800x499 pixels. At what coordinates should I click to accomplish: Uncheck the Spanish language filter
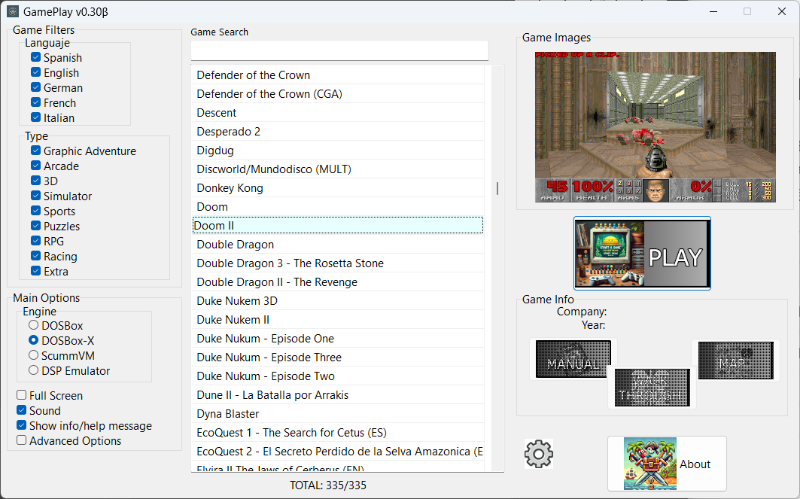click(36, 58)
